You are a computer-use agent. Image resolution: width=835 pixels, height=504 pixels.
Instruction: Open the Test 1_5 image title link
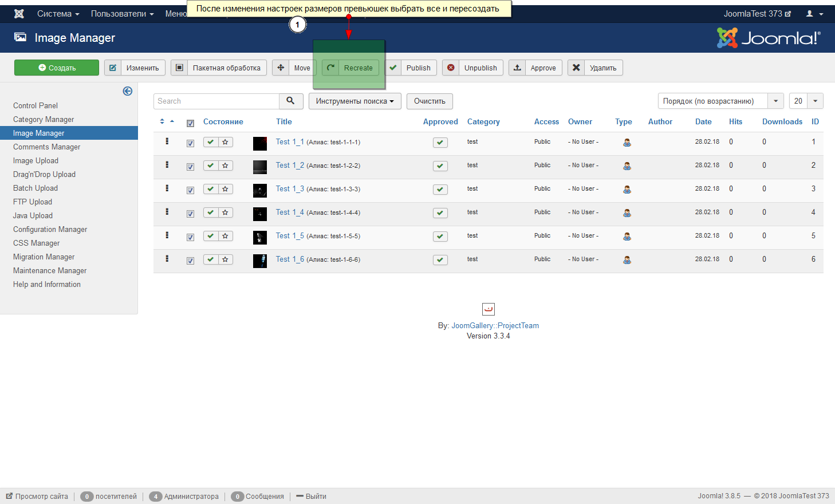[290, 235]
